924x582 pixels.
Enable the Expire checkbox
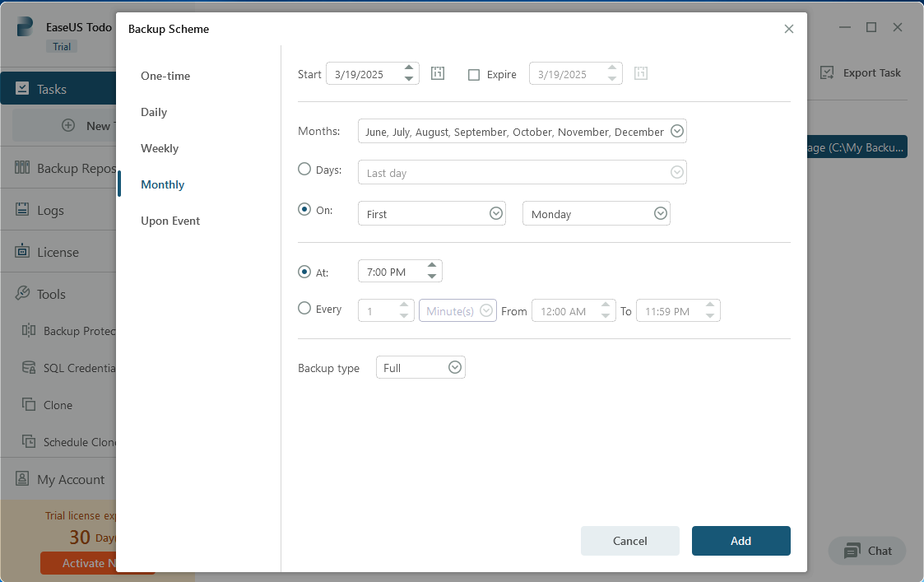[x=474, y=75]
